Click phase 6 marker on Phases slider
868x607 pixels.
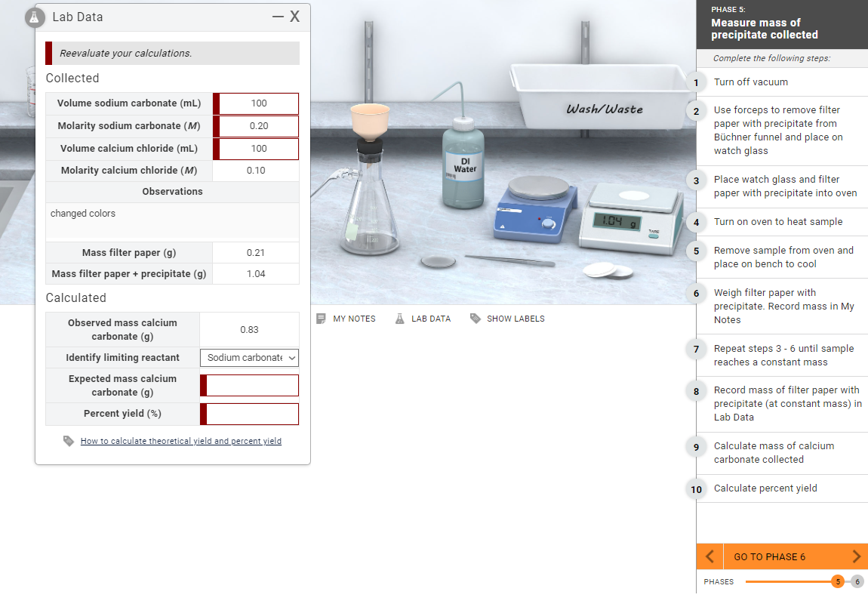pos(857,581)
